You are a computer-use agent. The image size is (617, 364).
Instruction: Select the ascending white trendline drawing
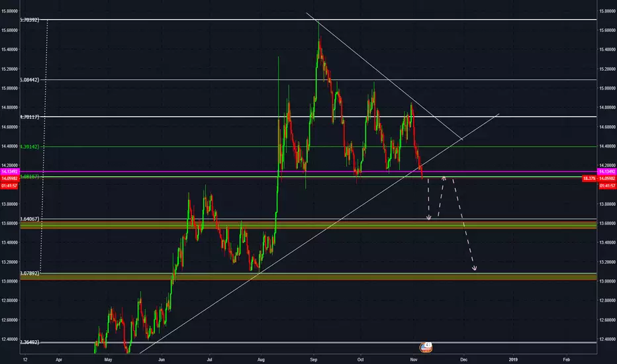tap(319, 234)
